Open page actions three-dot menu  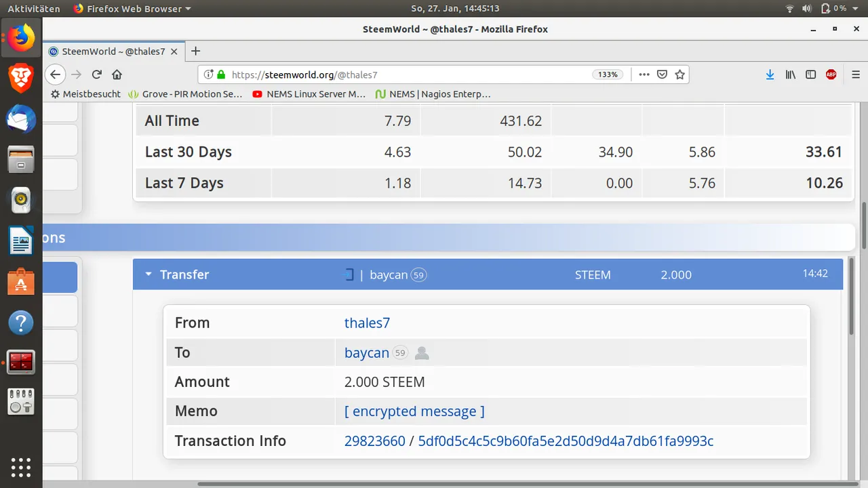(x=644, y=75)
